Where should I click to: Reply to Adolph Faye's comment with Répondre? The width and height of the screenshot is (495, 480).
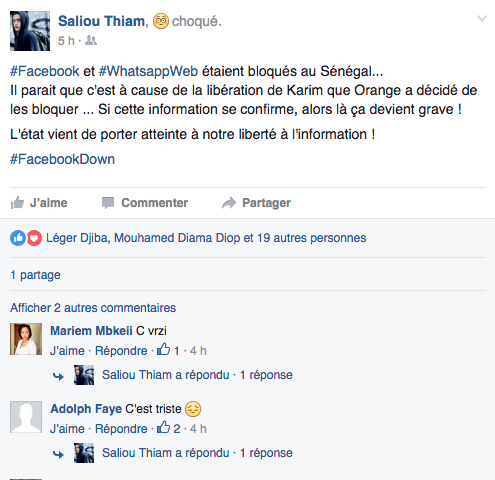[121, 429]
